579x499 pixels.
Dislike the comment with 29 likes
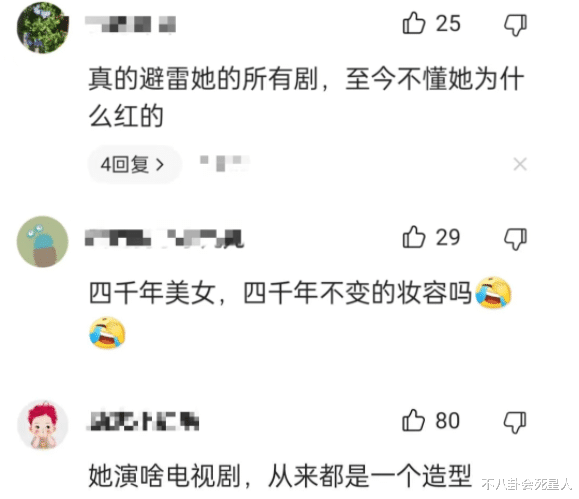(515, 239)
